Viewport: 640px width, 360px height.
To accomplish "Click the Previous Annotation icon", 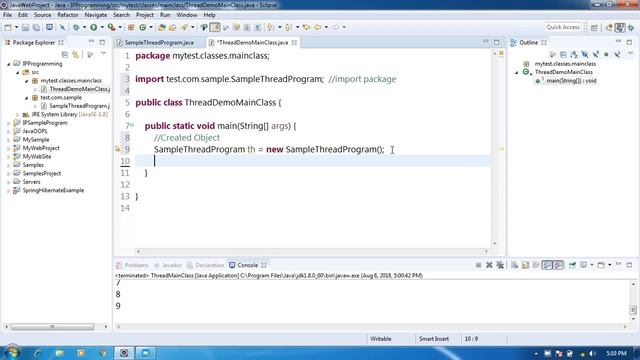I will tap(288, 27).
